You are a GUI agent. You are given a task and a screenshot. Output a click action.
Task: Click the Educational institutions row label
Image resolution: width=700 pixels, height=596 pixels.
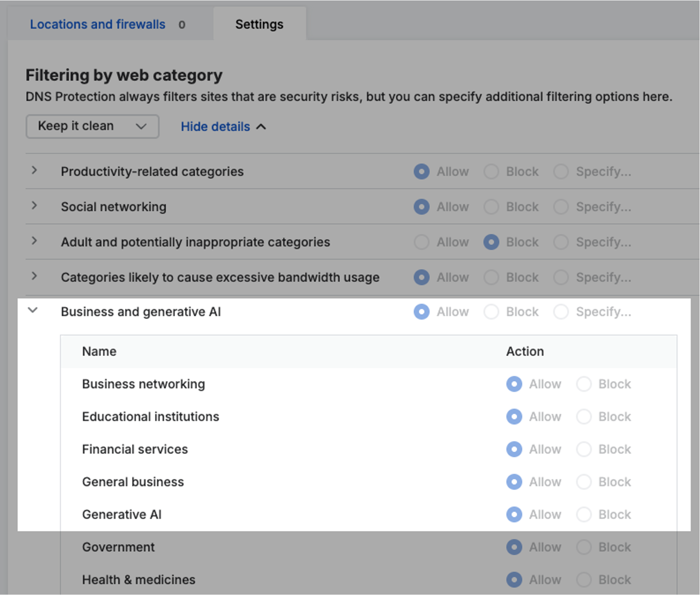click(x=150, y=417)
